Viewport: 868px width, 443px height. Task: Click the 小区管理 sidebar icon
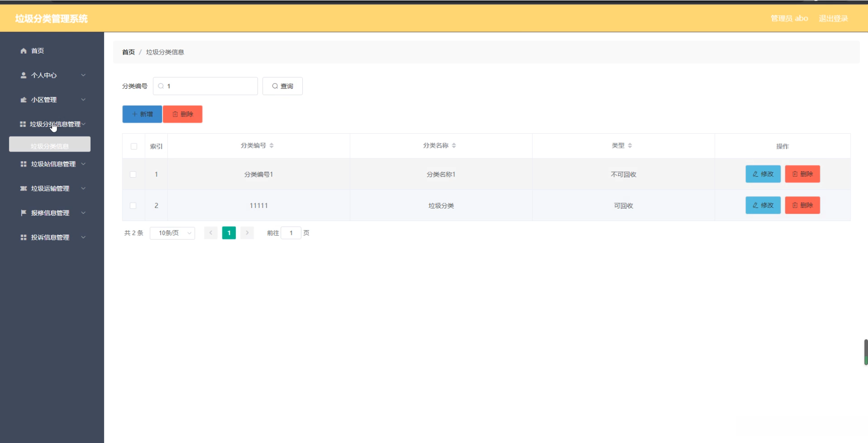coord(23,100)
